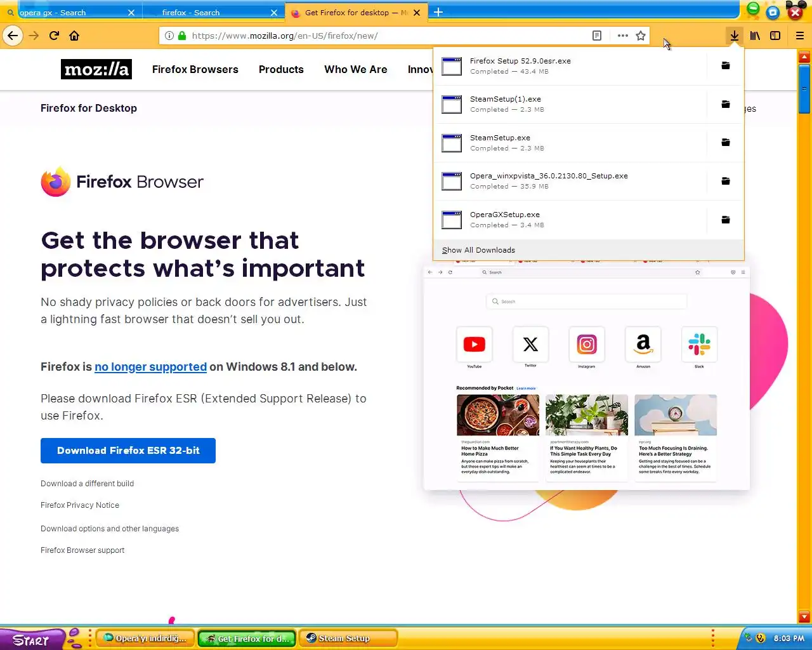
Task: Close the 'firefox - Search' tab
Action: (x=274, y=13)
